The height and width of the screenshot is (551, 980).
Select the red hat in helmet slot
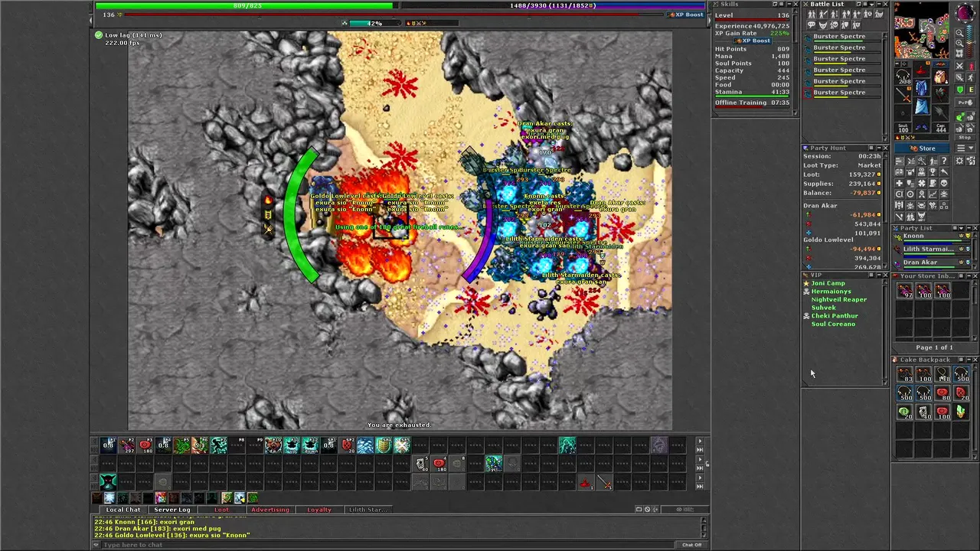coord(921,69)
